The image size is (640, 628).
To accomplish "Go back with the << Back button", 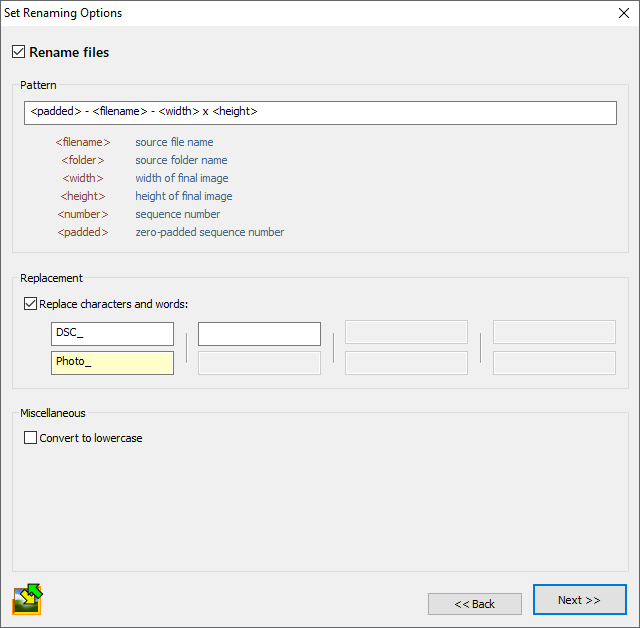I will click(474, 604).
